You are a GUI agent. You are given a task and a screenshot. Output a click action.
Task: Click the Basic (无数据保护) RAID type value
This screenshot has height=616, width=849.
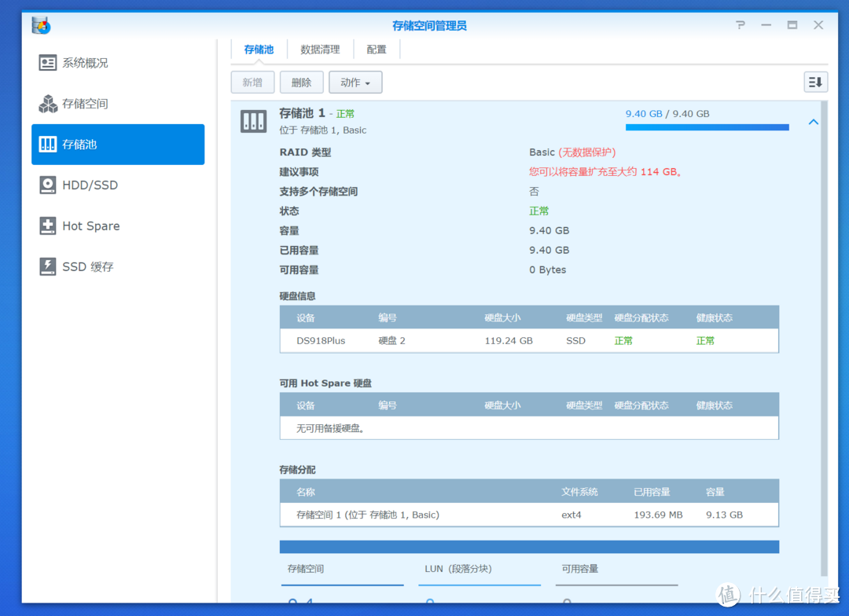(x=572, y=152)
